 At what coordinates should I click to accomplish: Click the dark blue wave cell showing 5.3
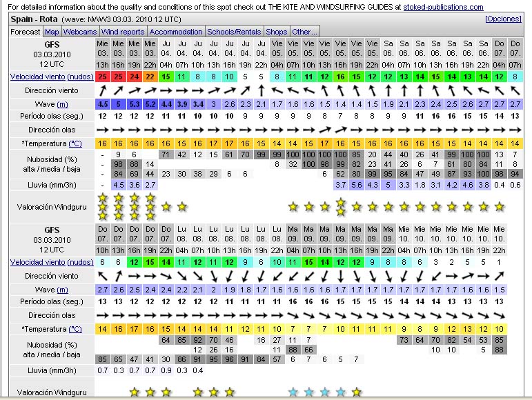[135, 103]
